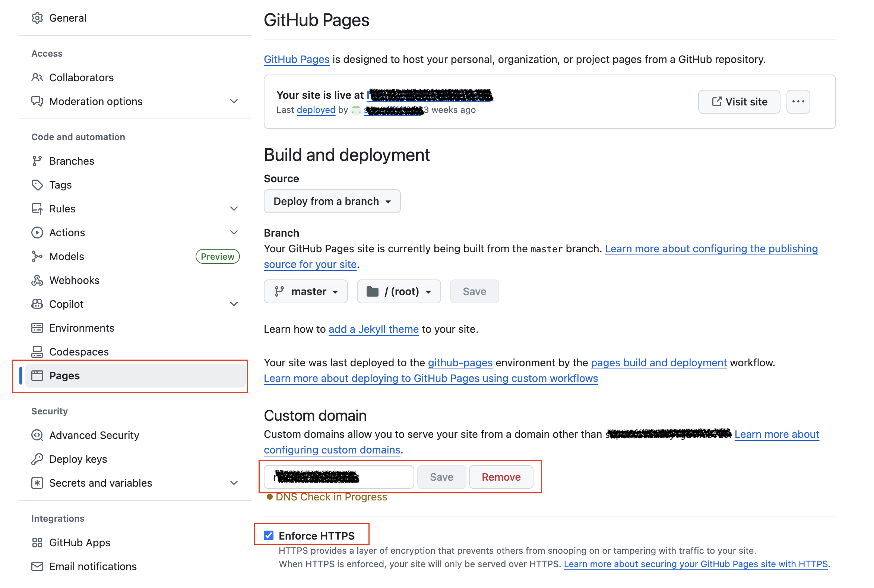Image resolution: width=874 pixels, height=588 pixels.
Task: Click the Actions play icon
Action: click(x=37, y=233)
